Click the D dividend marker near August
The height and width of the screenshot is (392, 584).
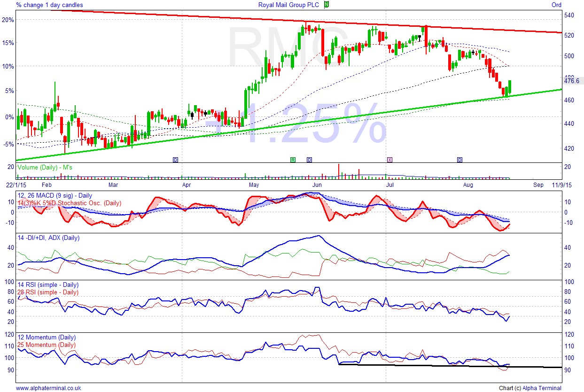(459, 160)
